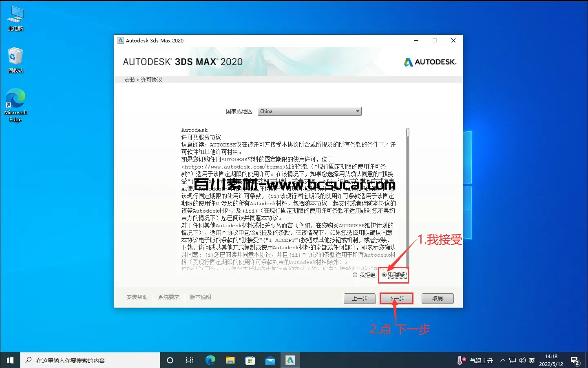The image size is (588, 368).
Task: Click the Autodesk installer taskbar icon
Action: click(x=290, y=360)
